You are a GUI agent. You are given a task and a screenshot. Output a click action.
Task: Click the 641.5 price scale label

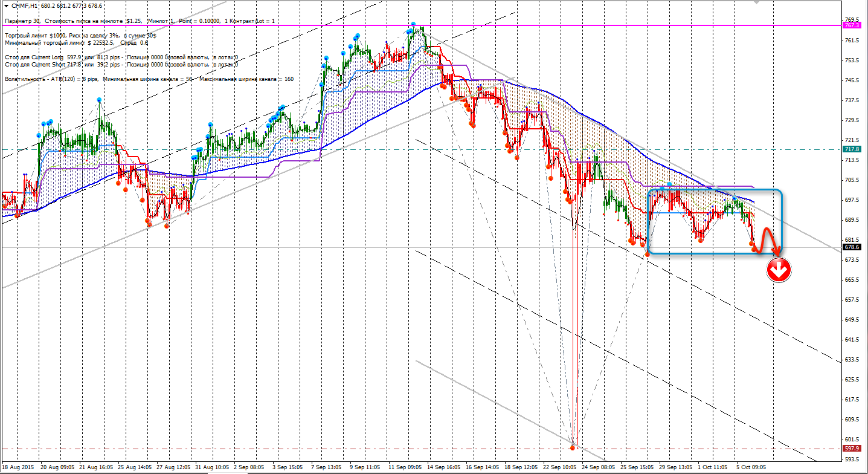852,340
